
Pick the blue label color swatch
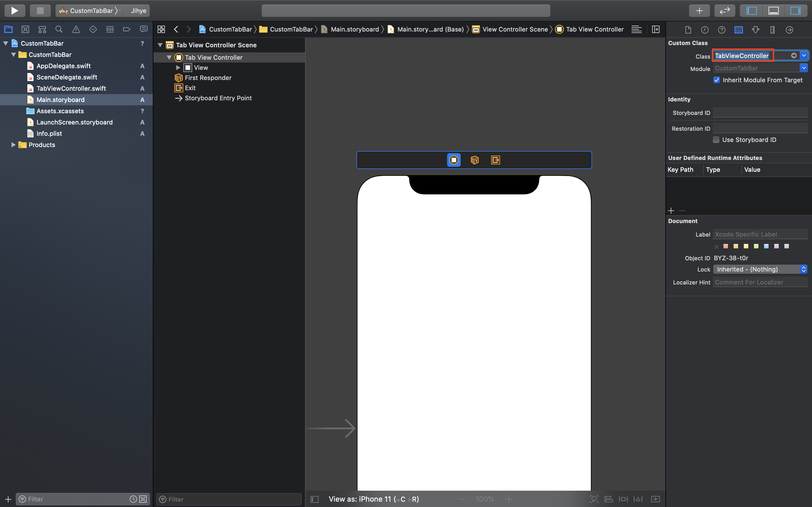pos(766,246)
